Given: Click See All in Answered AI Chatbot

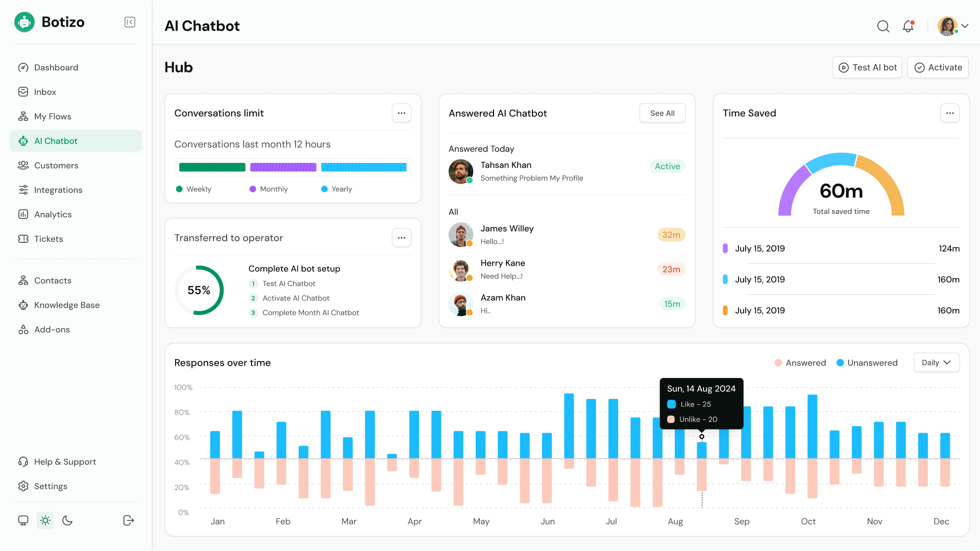Looking at the screenshot, I should click(x=662, y=113).
